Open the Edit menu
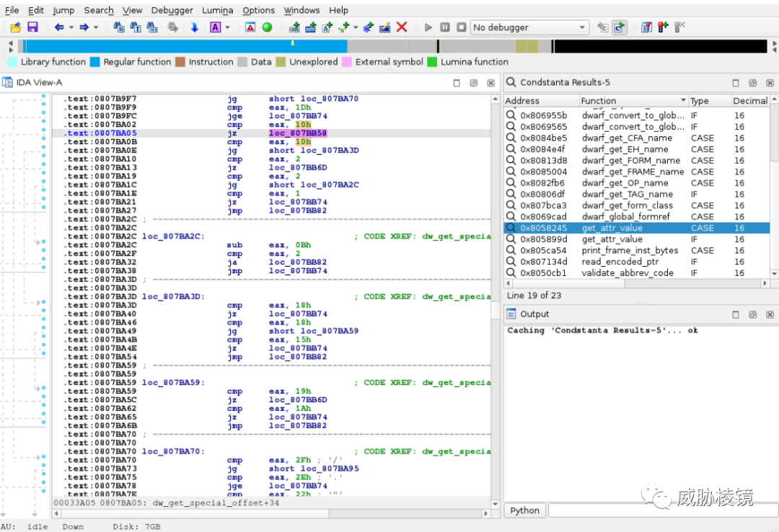 (36, 10)
